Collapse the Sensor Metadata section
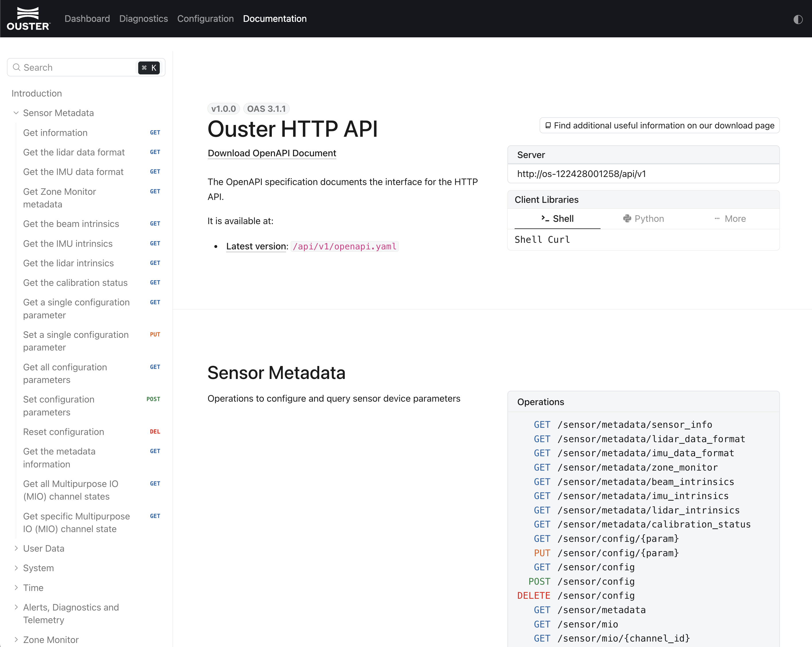 16,113
